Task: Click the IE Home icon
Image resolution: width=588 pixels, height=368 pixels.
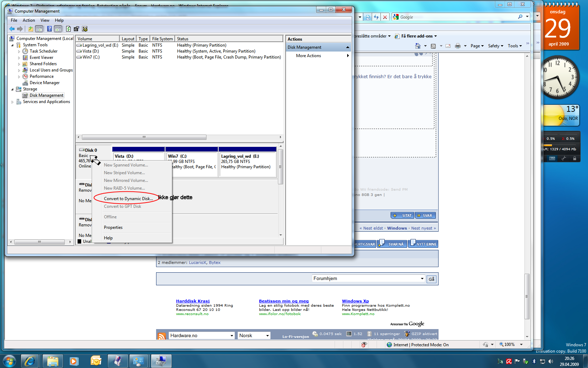Action: click(418, 46)
